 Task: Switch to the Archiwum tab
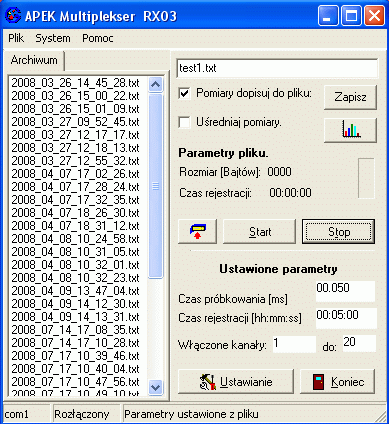point(34,60)
